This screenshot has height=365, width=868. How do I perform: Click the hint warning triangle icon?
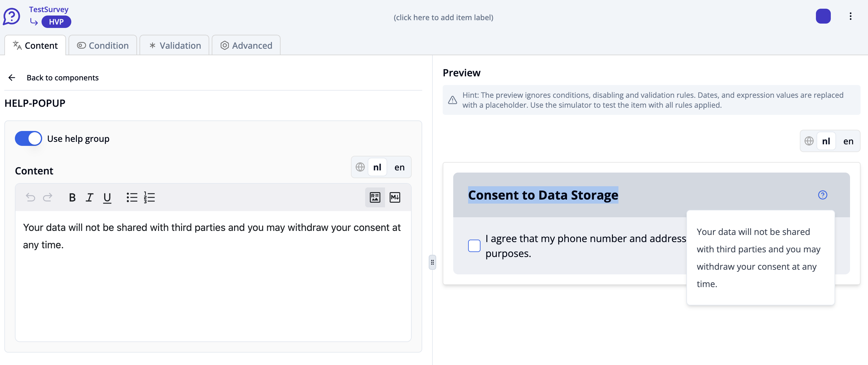pos(453,100)
